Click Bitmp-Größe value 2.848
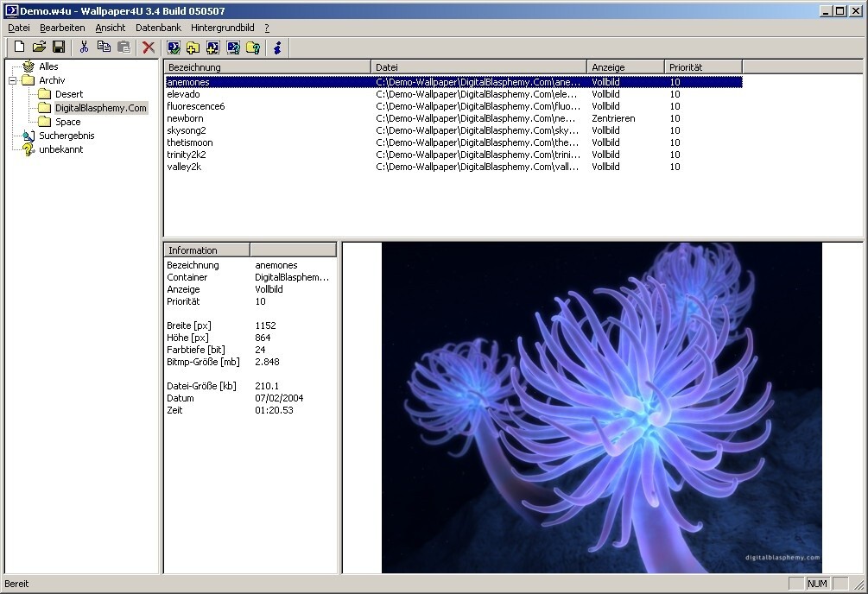The height and width of the screenshot is (594, 868). (267, 362)
